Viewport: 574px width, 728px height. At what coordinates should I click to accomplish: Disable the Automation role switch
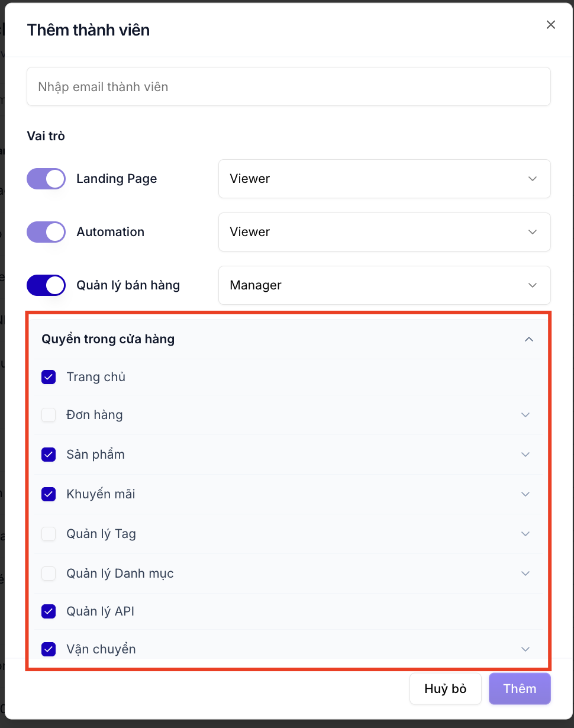click(46, 232)
